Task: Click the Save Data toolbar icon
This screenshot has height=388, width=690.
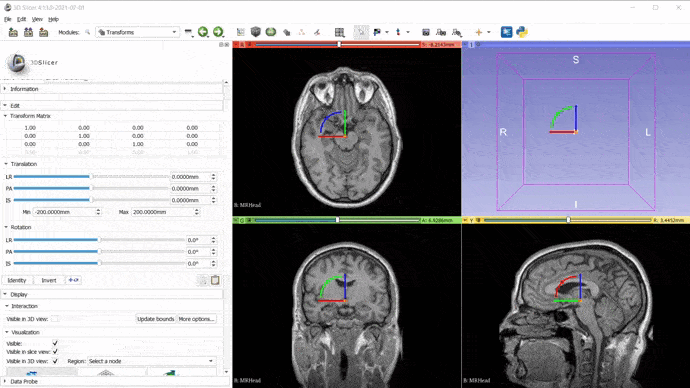Action: click(44, 32)
